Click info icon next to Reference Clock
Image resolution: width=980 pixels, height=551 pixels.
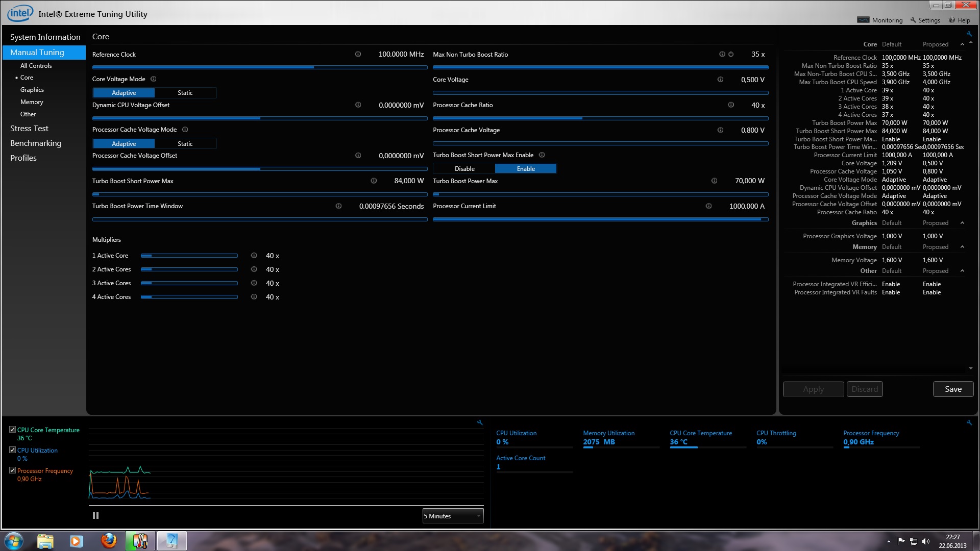coord(358,54)
